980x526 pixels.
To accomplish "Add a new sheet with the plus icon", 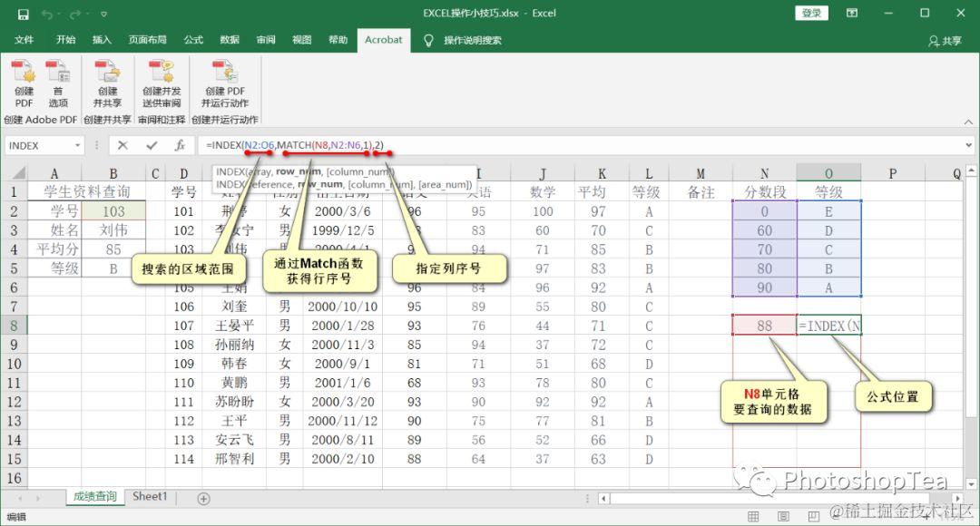I will pyautogui.click(x=203, y=499).
